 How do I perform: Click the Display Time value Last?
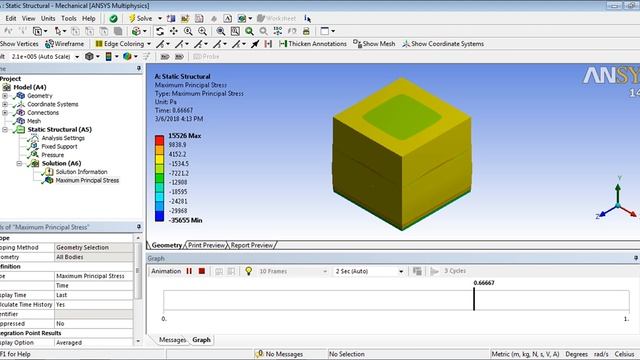[94, 295]
